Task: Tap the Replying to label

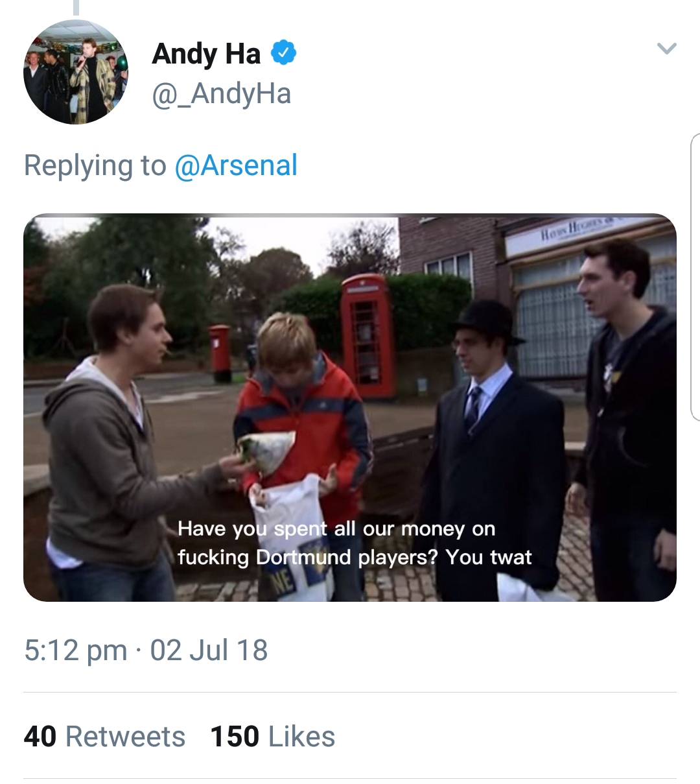Action: 95,165
